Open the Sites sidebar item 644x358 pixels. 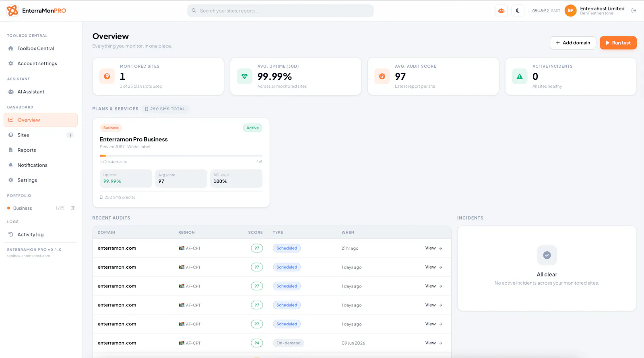41,135
